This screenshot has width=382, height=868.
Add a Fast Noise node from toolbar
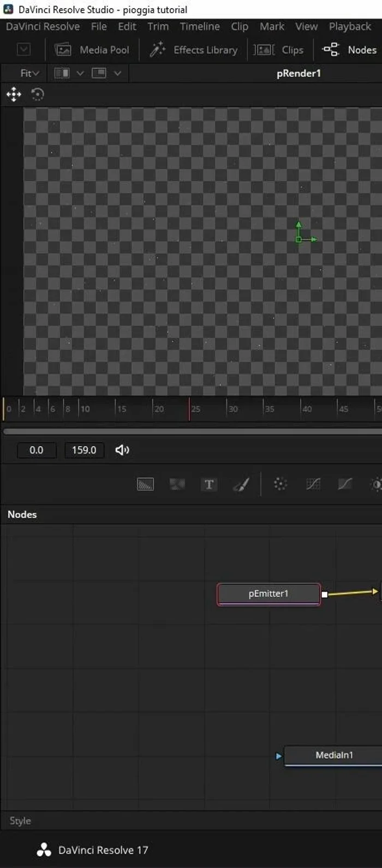pos(177,484)
